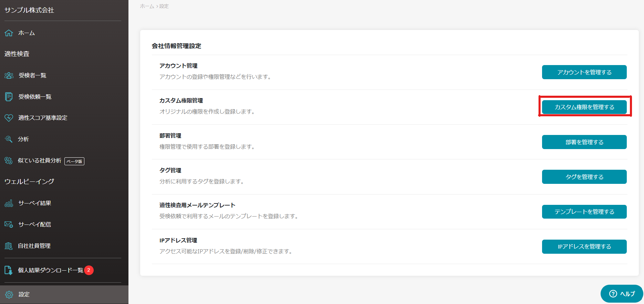Click the テンプレートを管理する button
This screenshot has width=644, height=304.
(584, 212)
